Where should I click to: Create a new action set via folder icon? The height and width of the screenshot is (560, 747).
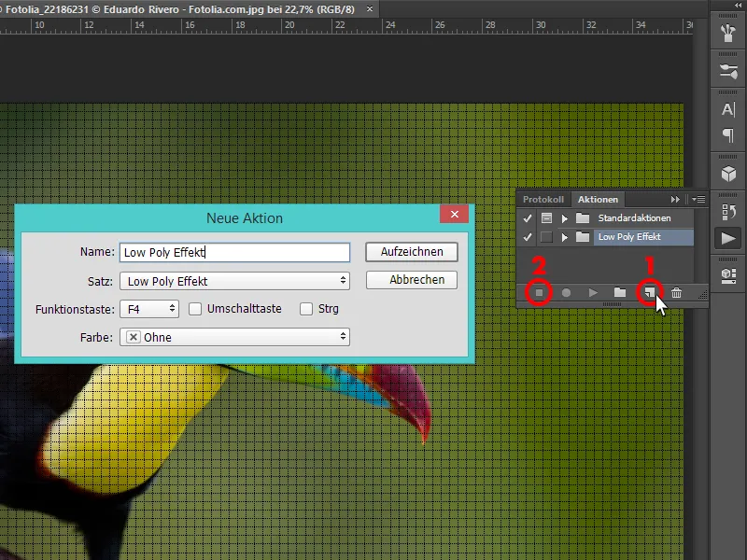(x=620, y=292)
